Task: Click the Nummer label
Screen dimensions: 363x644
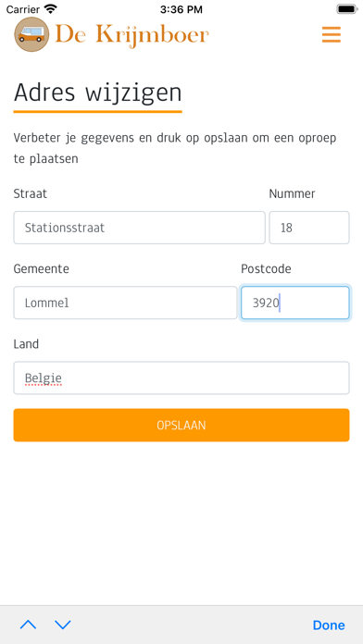Action: (293, 193)
